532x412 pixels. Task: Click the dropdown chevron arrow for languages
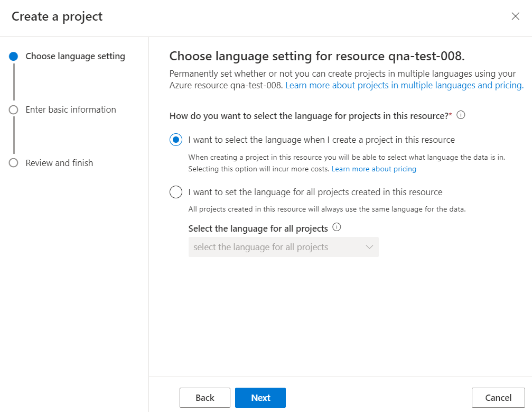point(369,247)
